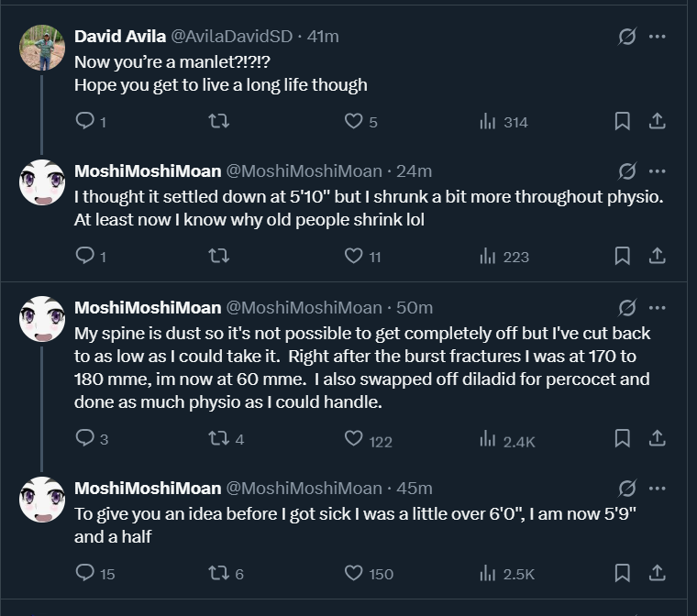Reply to the tweet about old people shrinking

click(85, 256)
